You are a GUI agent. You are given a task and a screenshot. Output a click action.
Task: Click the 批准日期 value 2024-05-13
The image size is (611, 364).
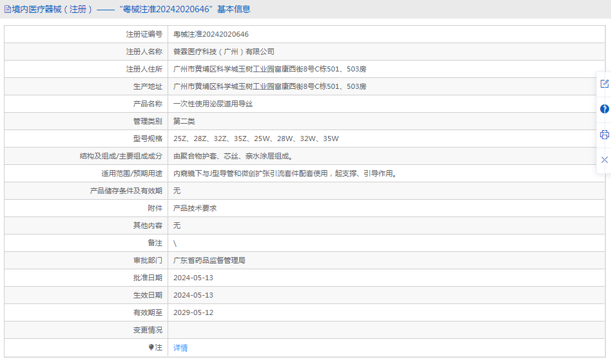193,278
